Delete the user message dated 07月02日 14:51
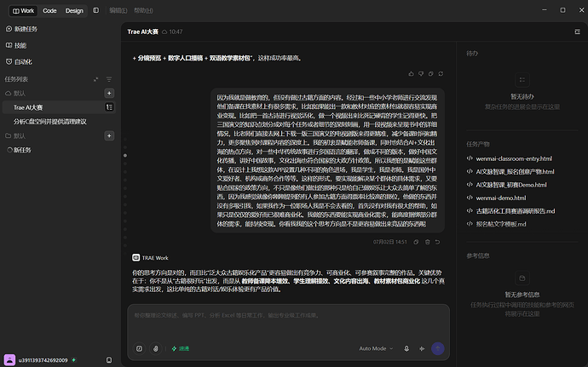 tap(427, 242)
